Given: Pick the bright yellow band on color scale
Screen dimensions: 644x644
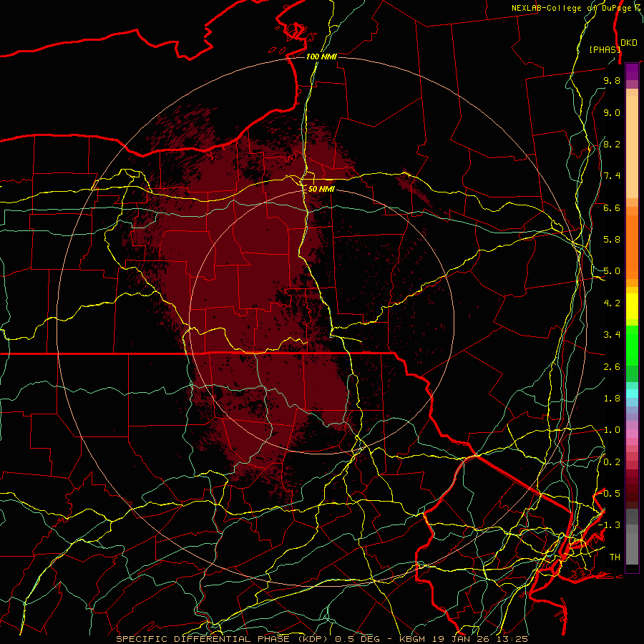Looking at the screenshot, I should (x=632, y=306).
